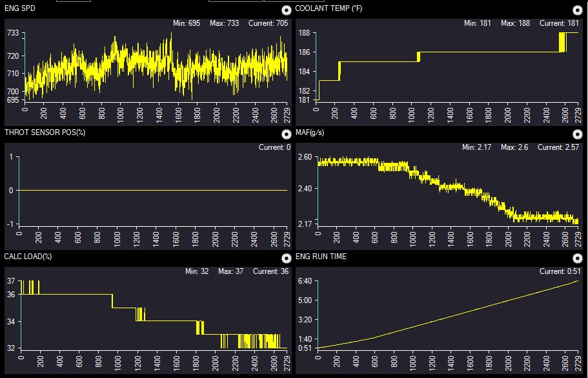The height and width of the screenshot is (378, 588).
Task: Click the MAF Min: 2.17 readout
Action: (x=476, y=147)
